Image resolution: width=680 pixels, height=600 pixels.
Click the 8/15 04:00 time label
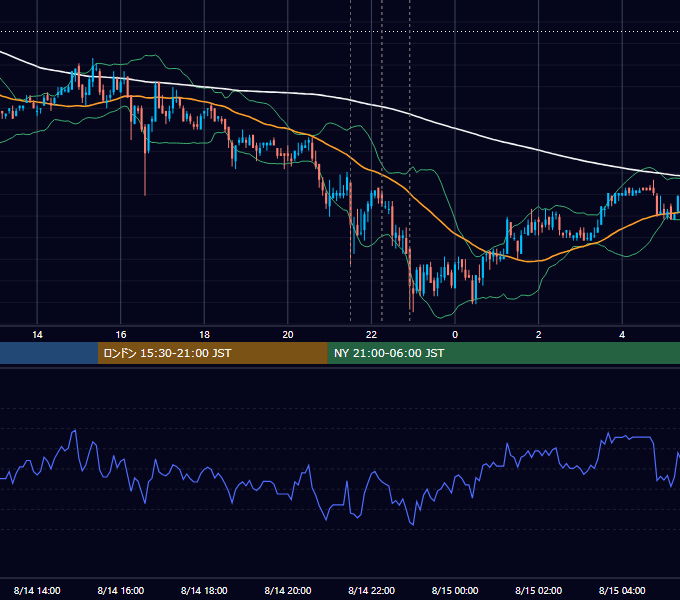pyautogui.click(x=622, y=590)
